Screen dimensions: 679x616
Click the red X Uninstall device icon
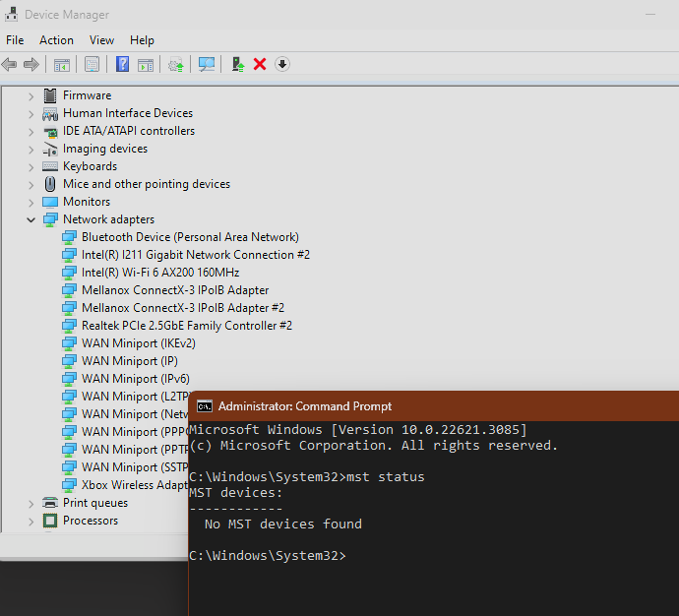pos(260,65)
